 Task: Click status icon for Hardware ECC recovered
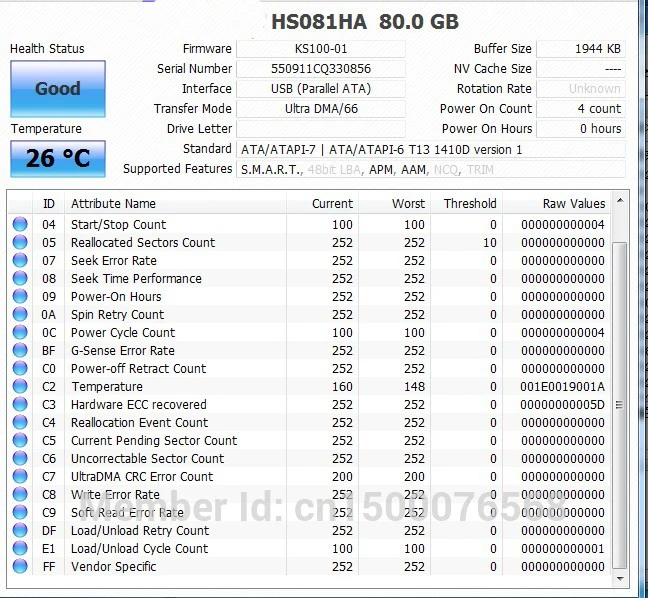click(20, 404)
